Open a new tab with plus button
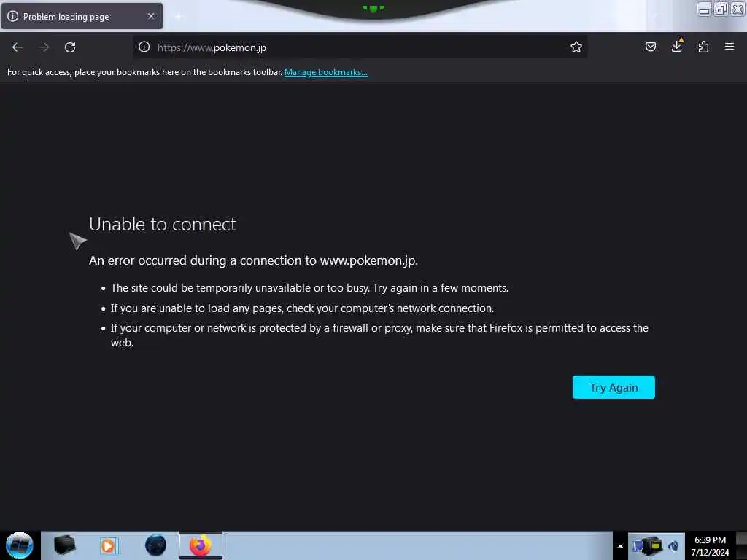747x560 pixels. [x=178, y=17]
